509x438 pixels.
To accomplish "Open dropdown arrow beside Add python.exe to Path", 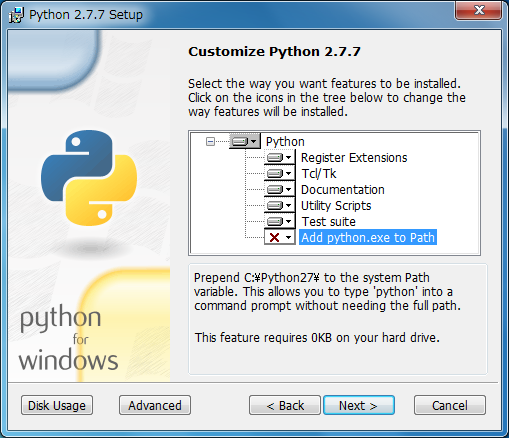I will 289,238.
